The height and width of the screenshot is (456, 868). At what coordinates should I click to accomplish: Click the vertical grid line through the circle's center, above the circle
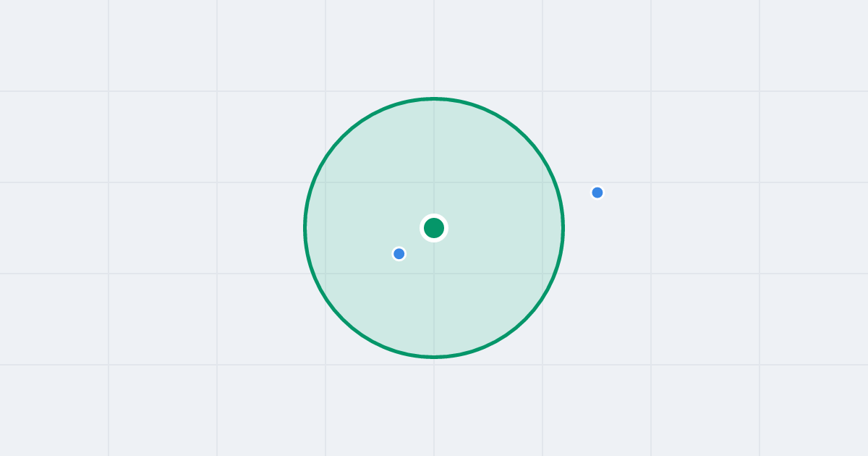[434, 47]
